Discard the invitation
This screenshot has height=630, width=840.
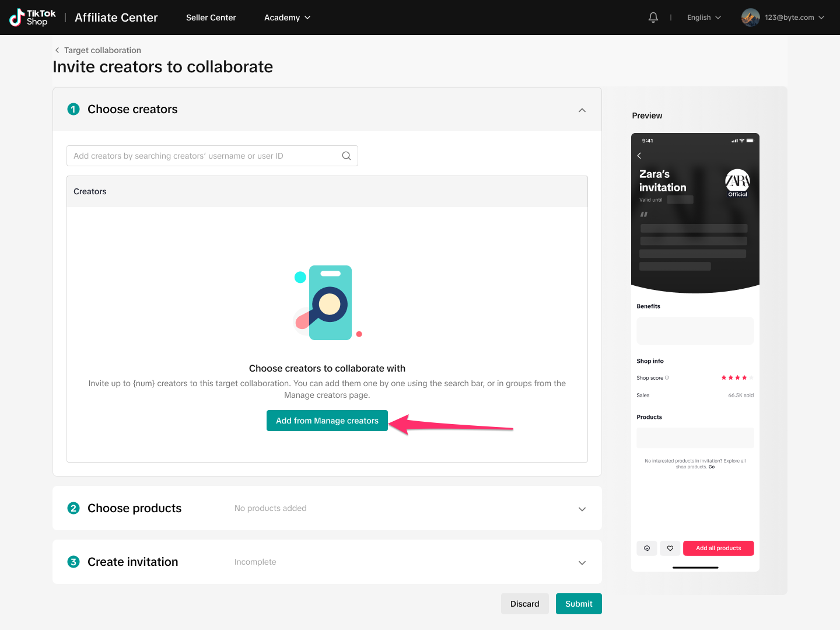point(524,604)
